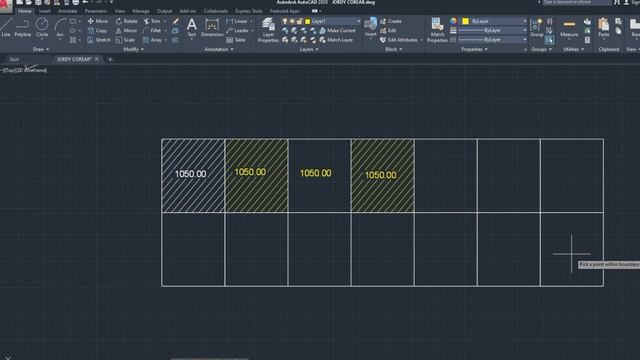This screenshot has height=360, width=640.
Task: Switch to the Home ribbon tab
Action: tap(24, 11)
